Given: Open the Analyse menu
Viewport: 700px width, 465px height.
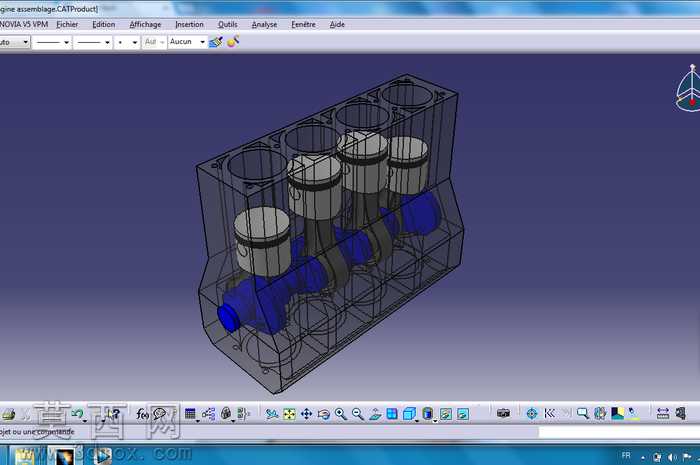Looking at the screenshot, I should tap(264, 25).
